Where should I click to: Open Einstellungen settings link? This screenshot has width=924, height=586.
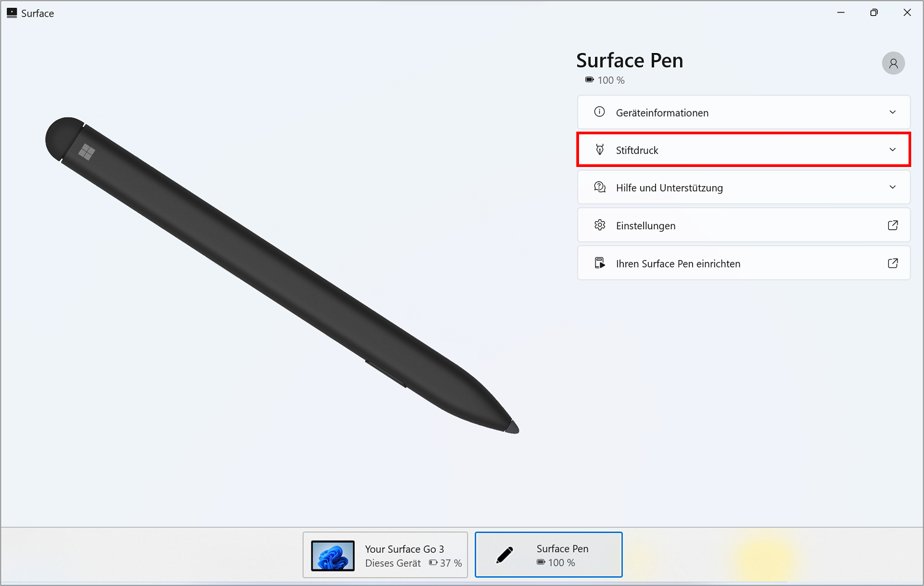point(744,226)
